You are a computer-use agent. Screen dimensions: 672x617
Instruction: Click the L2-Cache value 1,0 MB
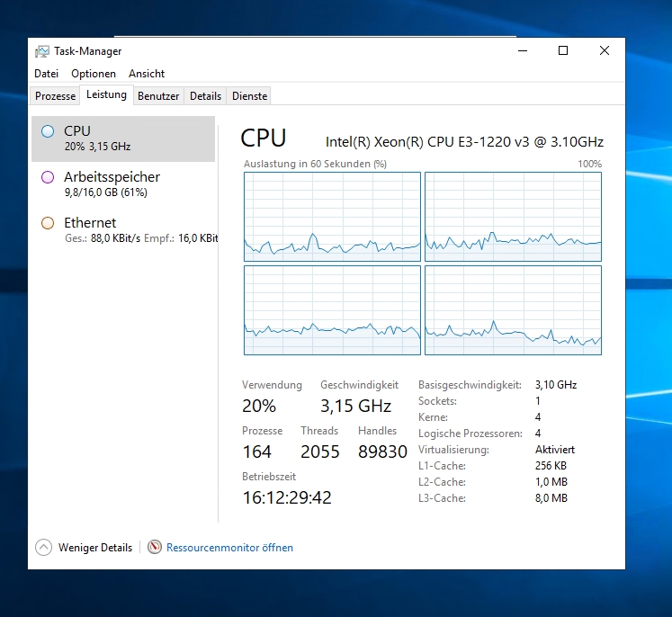tap(551, 482)
